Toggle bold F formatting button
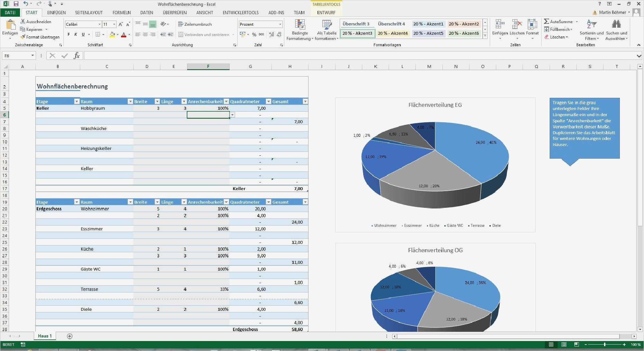The width and height of the screenshot is (644, 351). tap(69, 34)
